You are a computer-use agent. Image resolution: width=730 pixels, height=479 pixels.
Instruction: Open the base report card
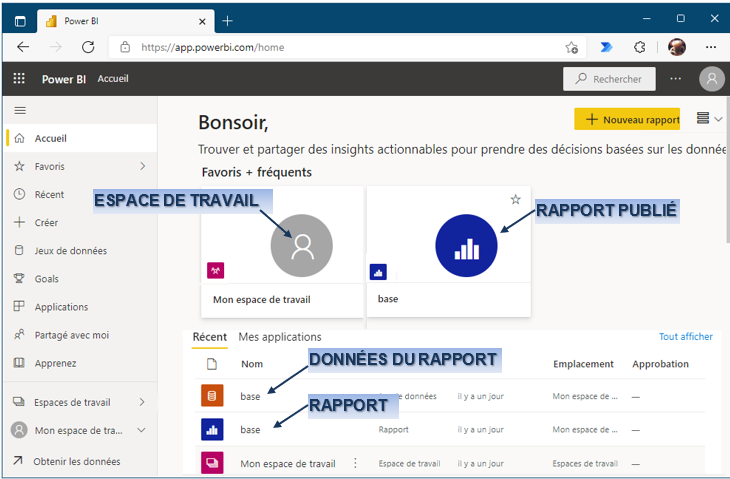pyautogui.click(x=449, y=252)
